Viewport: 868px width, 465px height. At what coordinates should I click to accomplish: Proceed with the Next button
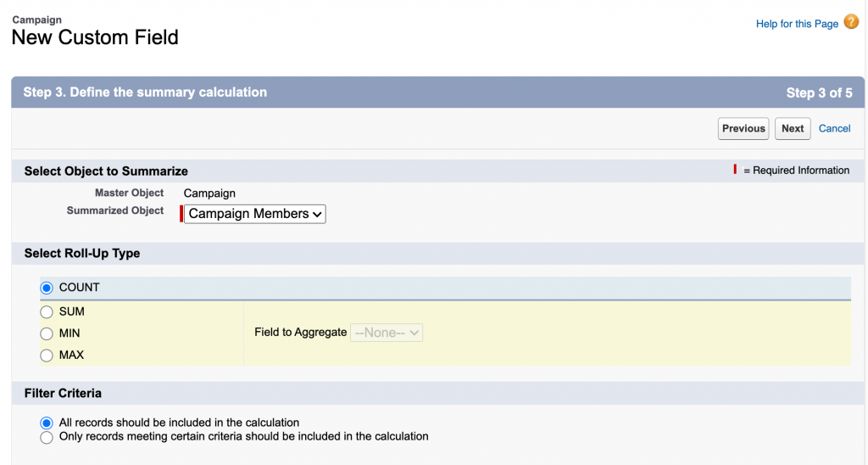(x=793, y=128)
